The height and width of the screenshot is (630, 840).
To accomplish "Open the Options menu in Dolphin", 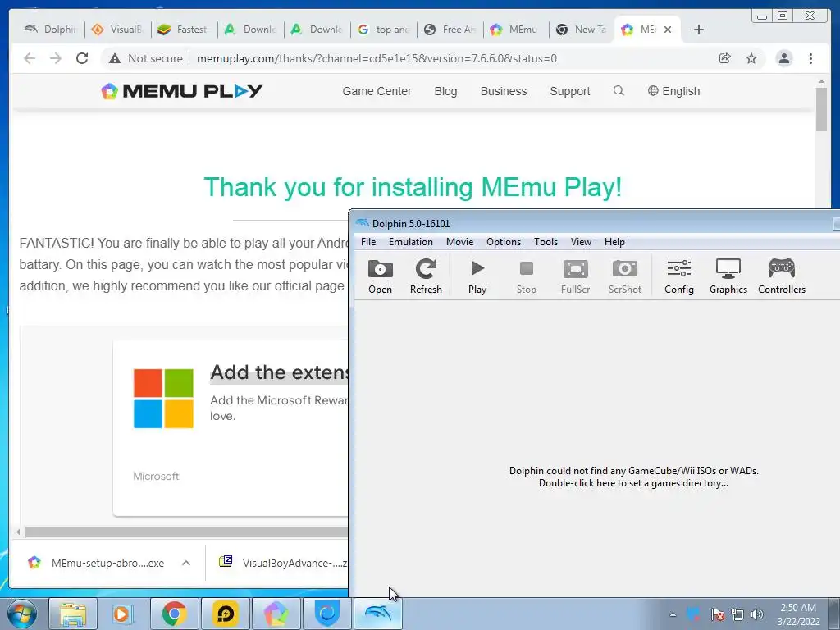I will (x=504, y=242).
